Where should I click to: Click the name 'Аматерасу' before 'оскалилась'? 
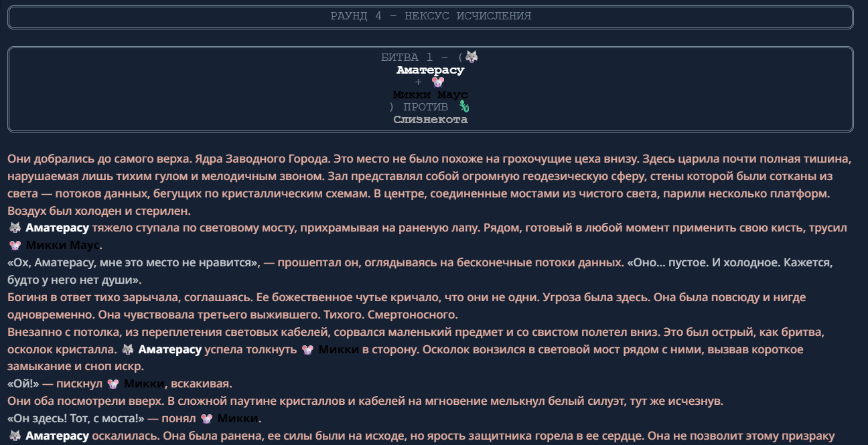click(58, 436)
